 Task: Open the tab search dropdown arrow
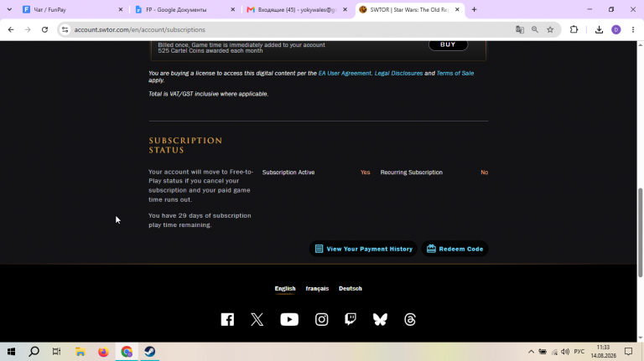point(9,9)
